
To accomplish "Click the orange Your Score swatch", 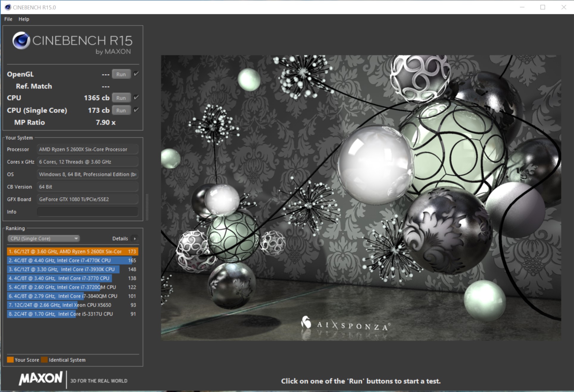I will point(10,360).
